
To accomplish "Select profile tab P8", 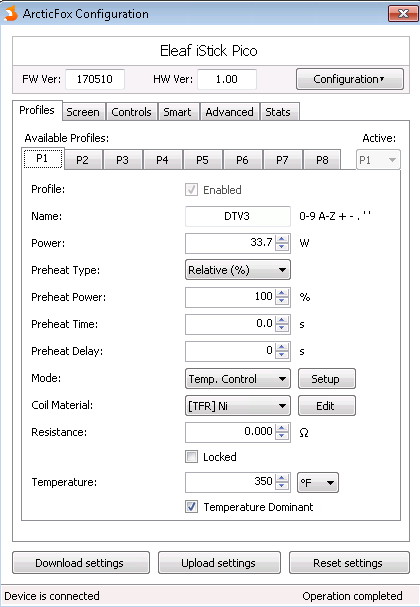I will (322, 160).
